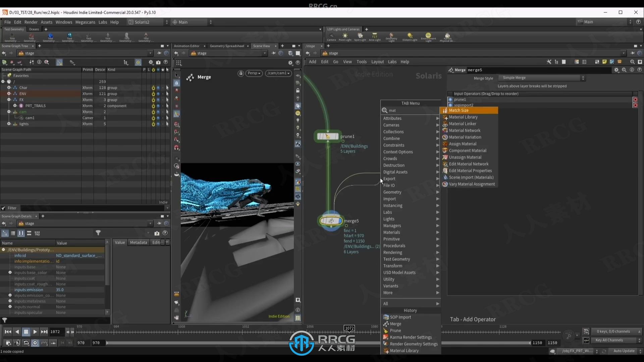
Task: Open the Persp viewport dropdown
Action: [254, 73]
